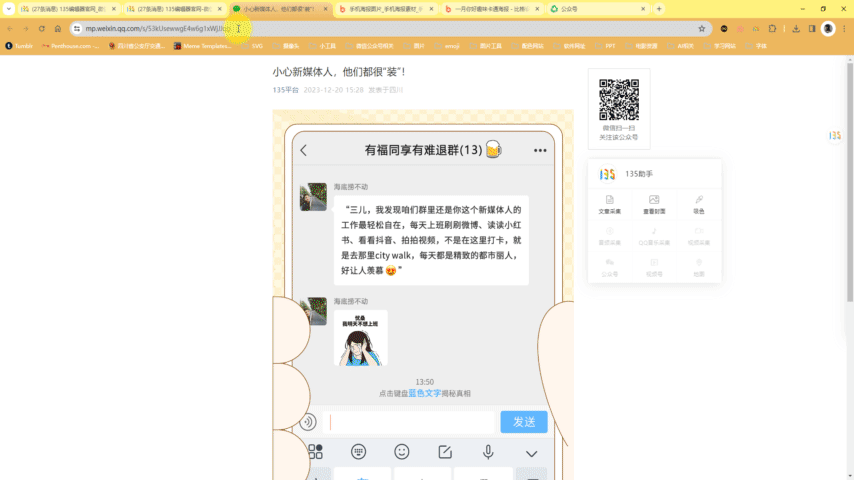Click the WeChat QR code image
The image size is (854, 480).
click(619, 100)
